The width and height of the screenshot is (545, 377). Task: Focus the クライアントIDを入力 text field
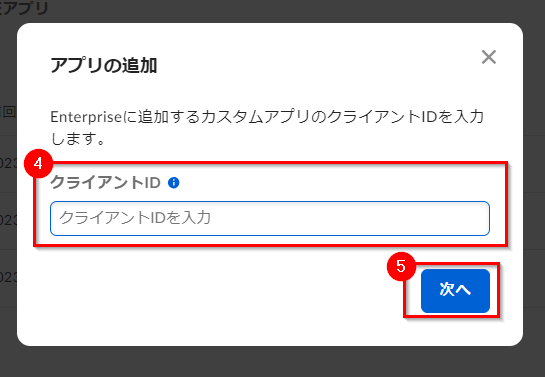(270, 218)
